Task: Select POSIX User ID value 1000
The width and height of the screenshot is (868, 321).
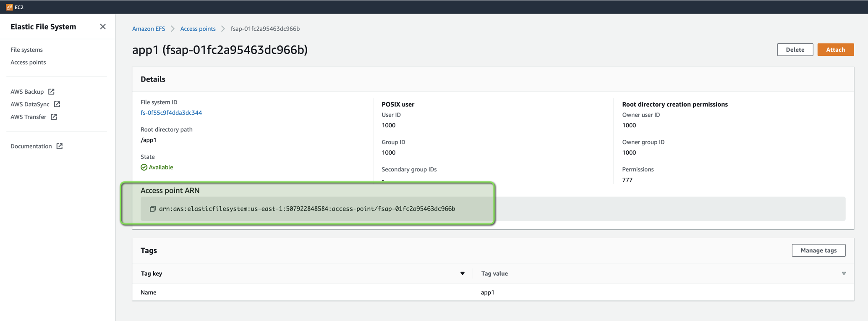Action: (x=388, y=125)
